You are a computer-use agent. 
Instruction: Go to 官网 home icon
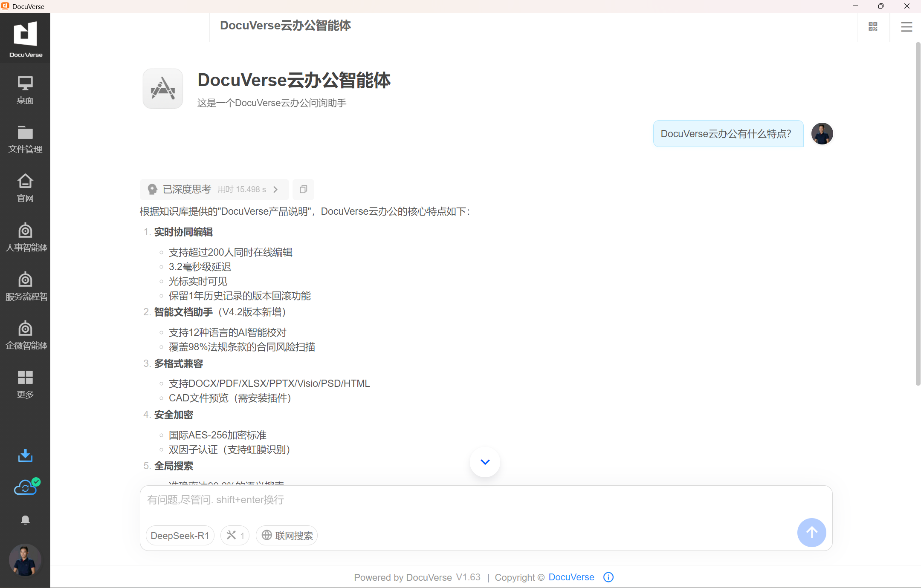point(25,188)
